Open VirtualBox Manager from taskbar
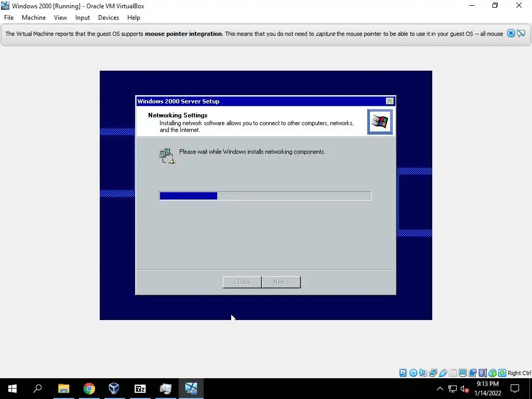Screen dimensions: 532x399 [x=114, y=389]
